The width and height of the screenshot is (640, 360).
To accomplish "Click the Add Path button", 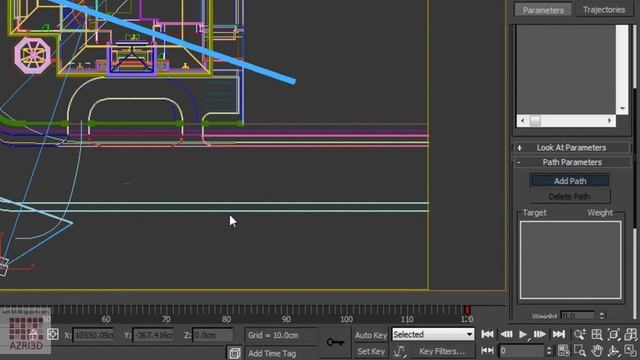I will [570, 181].
